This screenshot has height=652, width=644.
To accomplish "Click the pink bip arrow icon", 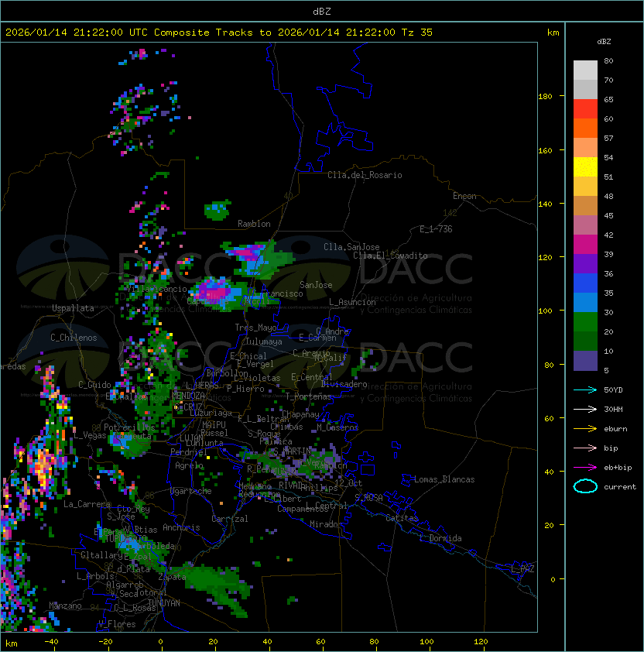I will [x=585, y=448].
